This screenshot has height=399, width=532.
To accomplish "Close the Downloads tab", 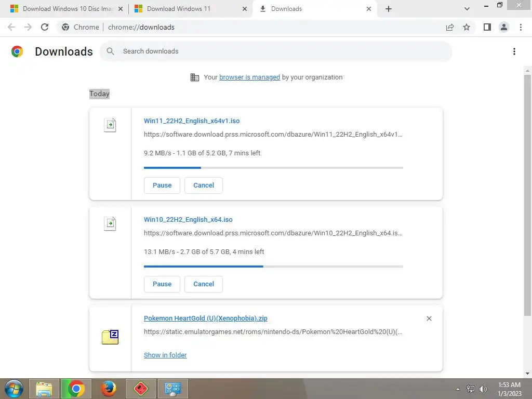I will pos(369,9).
